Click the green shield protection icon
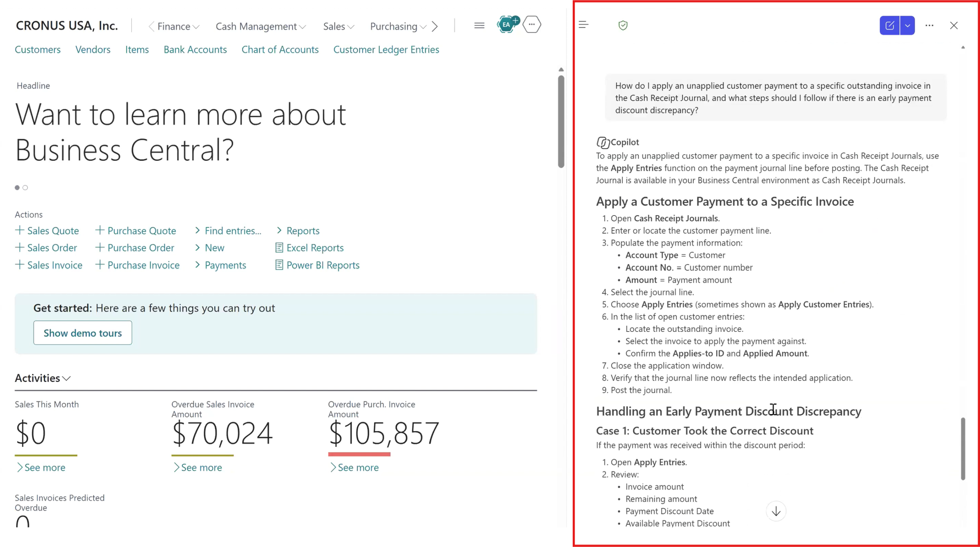 623,25
